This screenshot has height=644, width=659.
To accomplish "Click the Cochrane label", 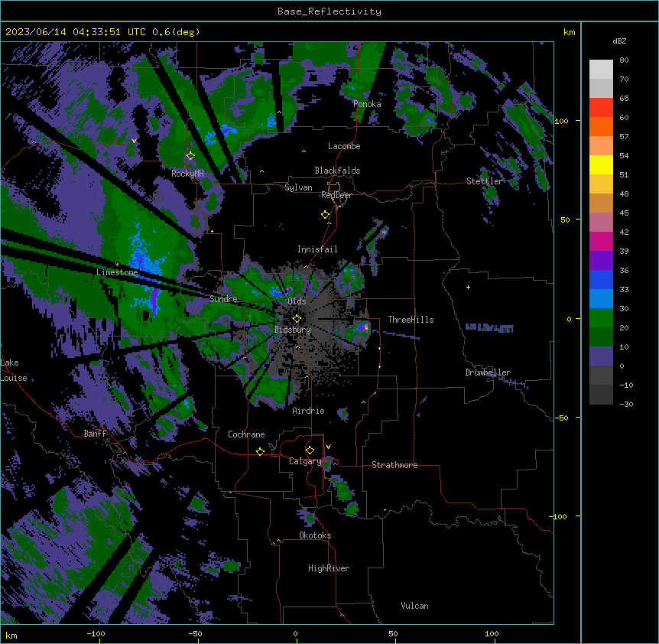I will coord(246,434).
